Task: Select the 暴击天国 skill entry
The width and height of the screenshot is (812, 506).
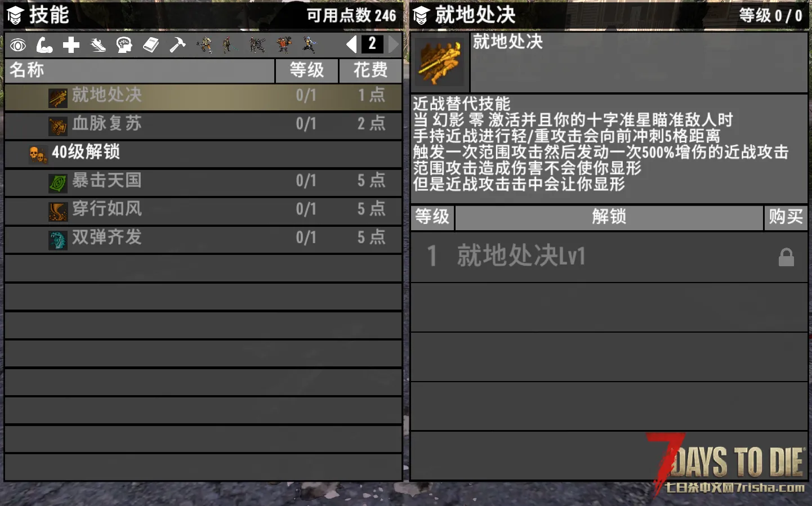Action: click(203, 182)
